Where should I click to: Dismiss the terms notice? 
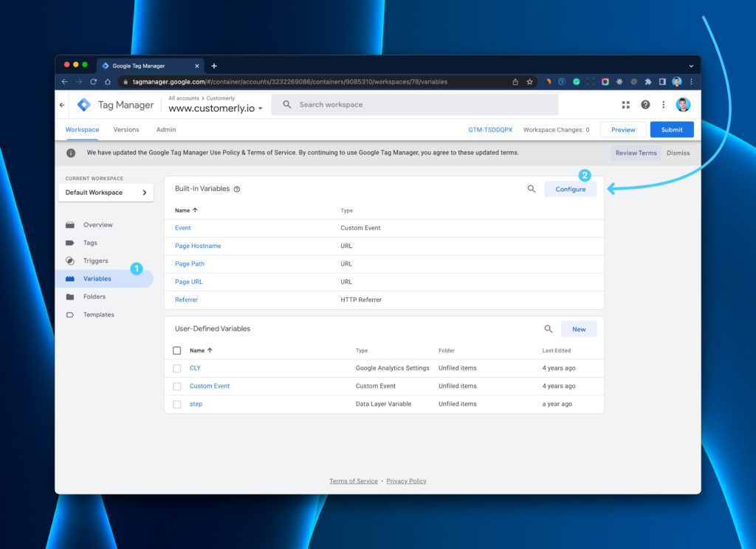pos(678,153)
